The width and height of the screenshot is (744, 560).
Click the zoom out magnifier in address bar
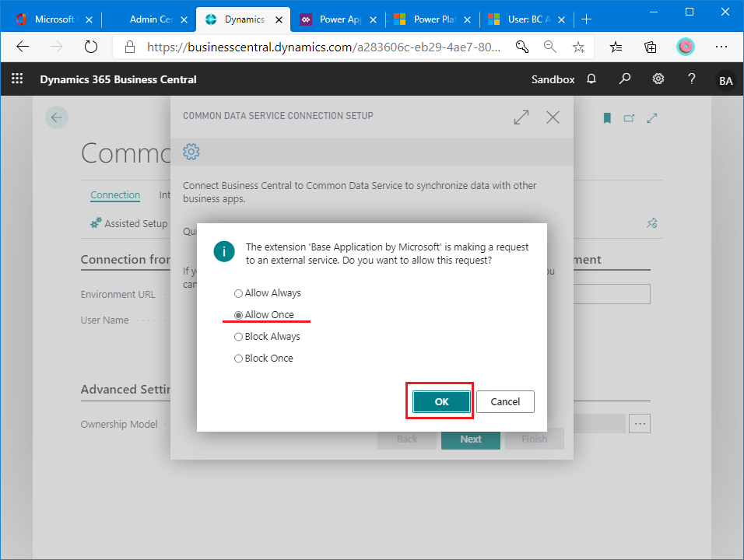[550, 47]
